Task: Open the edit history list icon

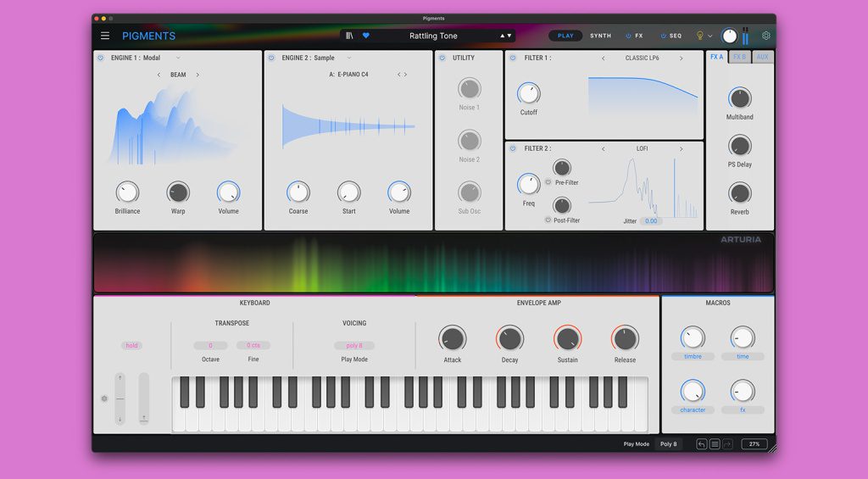Action: [x=715, y=444]
